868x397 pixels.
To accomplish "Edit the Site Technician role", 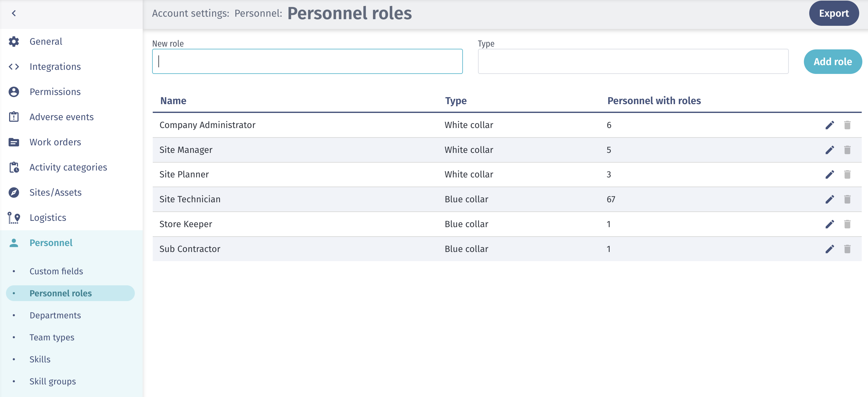I will click(830, 199).
